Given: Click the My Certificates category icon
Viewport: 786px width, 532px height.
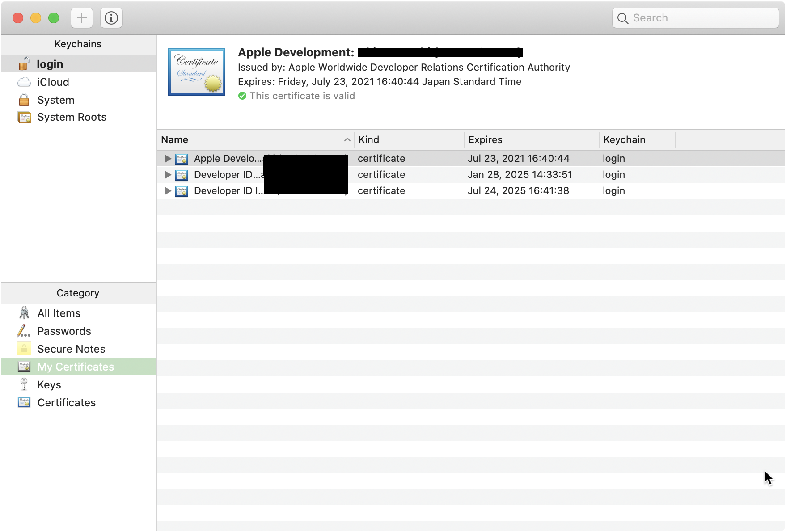Looking at the screenshot, I should [x=24, y=367].
